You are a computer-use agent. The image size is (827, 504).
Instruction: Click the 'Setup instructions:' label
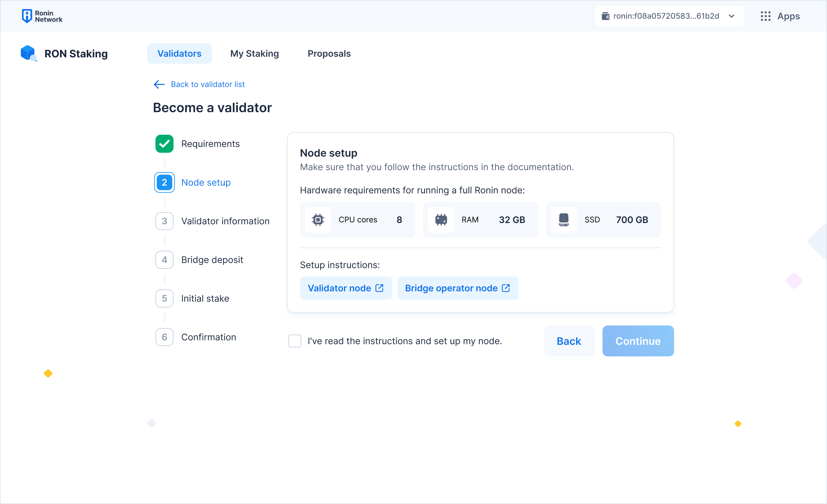click(340, 265)
